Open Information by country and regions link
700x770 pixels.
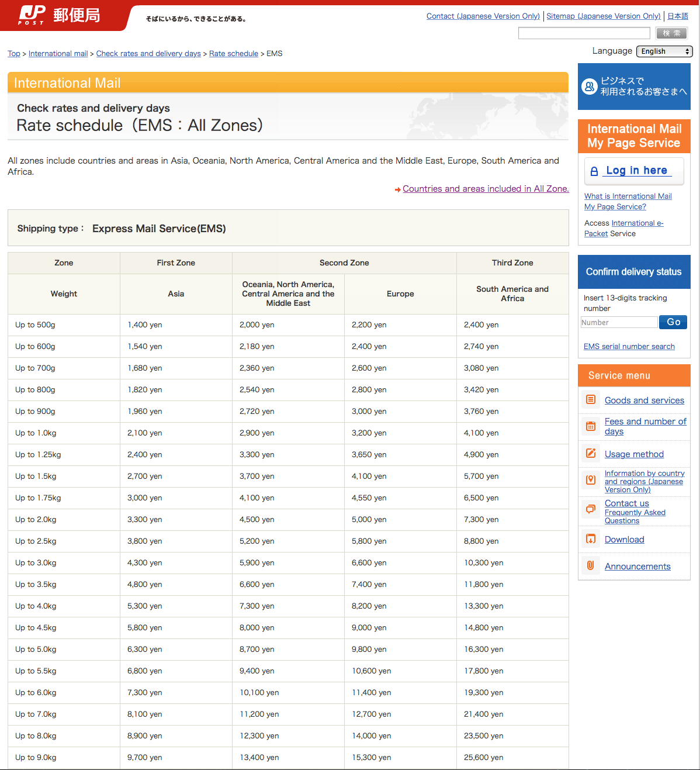click(x=644, y=482)
